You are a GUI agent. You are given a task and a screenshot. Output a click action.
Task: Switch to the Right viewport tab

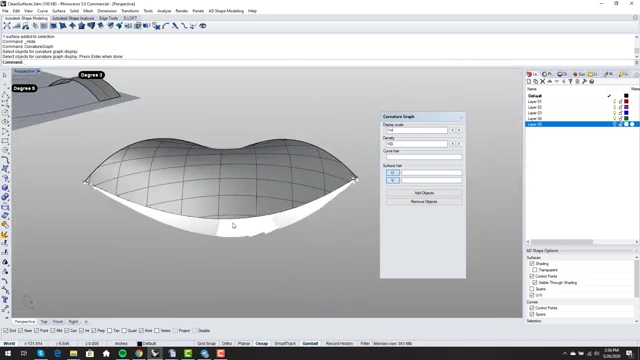73,322
